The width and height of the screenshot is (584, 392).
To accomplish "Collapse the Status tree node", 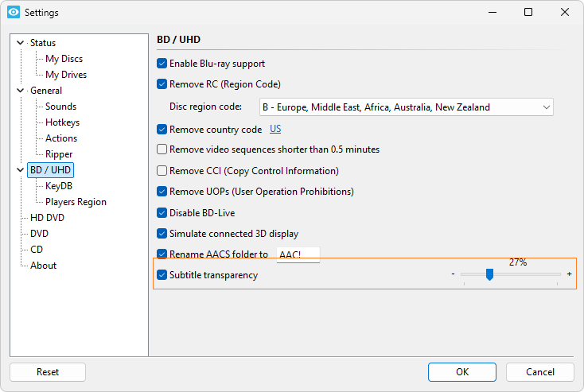I will click(x=21, y=43).
